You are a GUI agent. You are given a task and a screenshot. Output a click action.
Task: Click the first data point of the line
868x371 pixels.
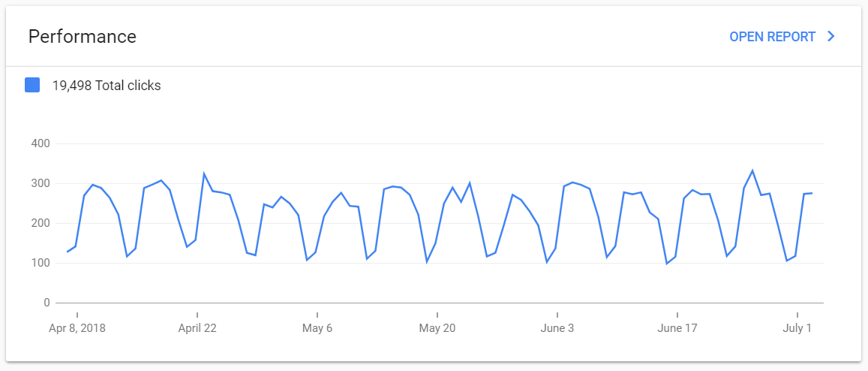click(68, 252)
